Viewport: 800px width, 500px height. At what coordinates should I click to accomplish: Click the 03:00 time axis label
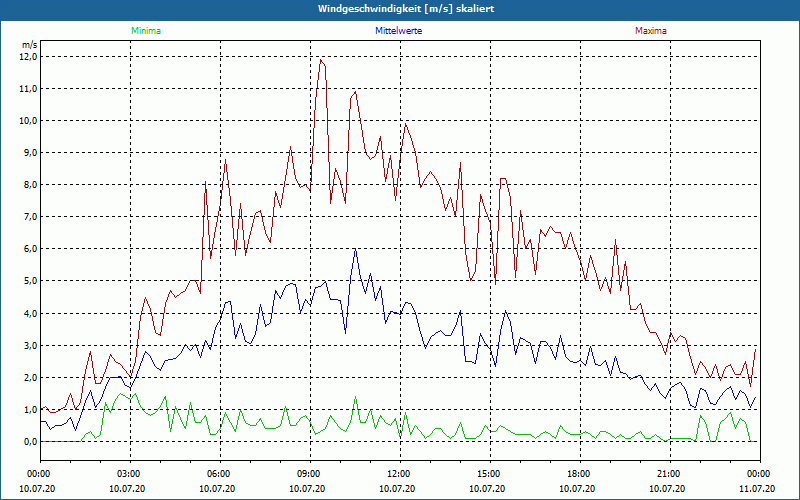[x=130, y=474]
